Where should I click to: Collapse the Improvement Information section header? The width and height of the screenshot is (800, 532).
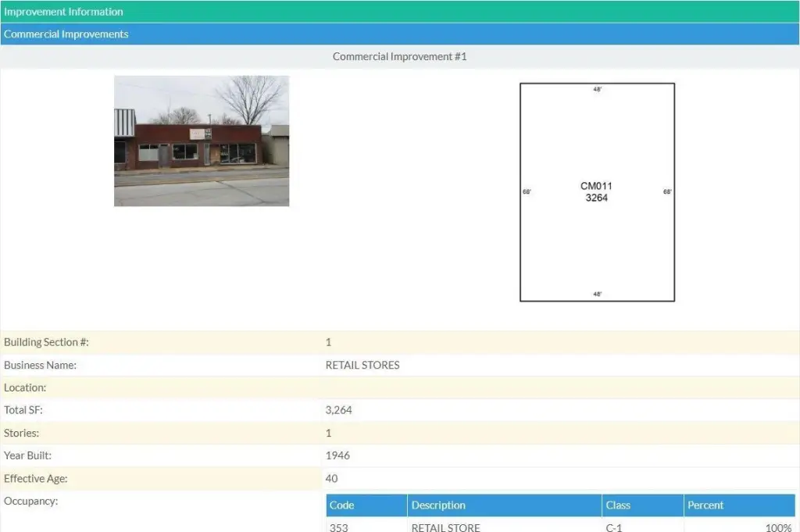(63, 12)
